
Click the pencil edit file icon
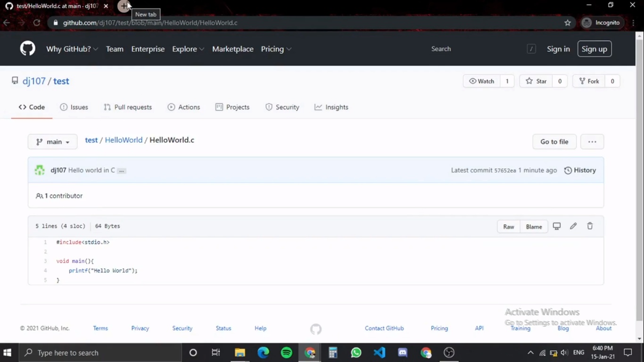[x=573, y=226]
